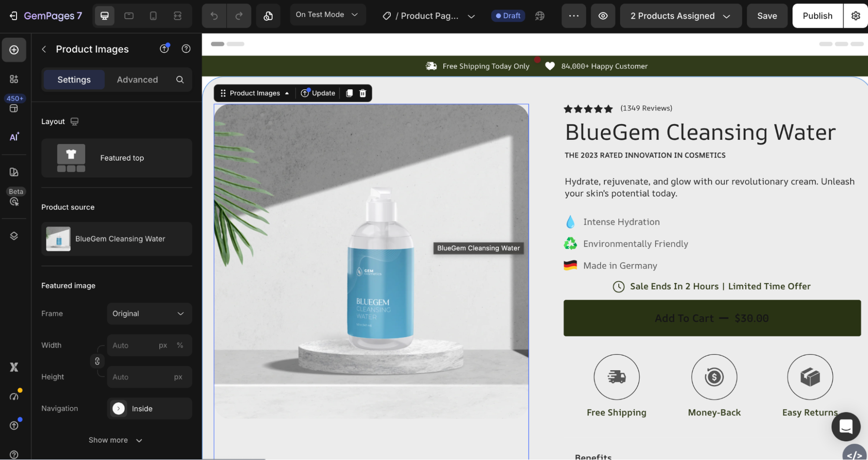The image size is (868, 460).
Task: Open the live chat bubble
Action: coord(845,427)
